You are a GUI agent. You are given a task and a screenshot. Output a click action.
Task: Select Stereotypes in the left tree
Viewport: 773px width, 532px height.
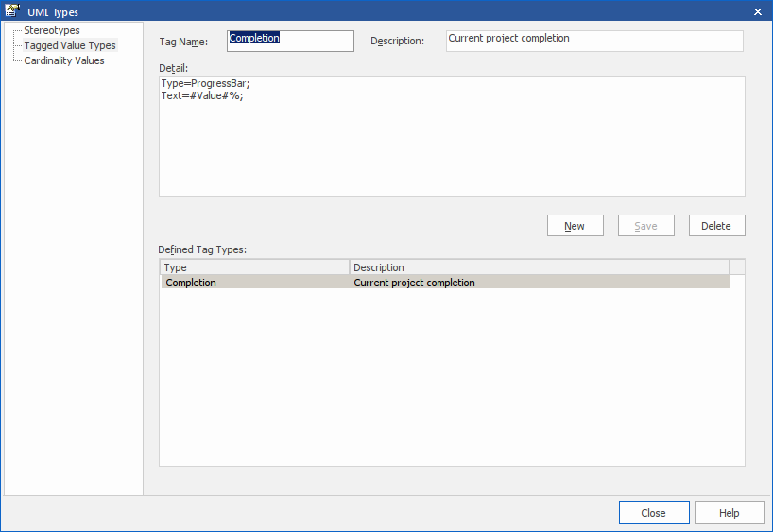pyautogui.click(x=52, y=30)
